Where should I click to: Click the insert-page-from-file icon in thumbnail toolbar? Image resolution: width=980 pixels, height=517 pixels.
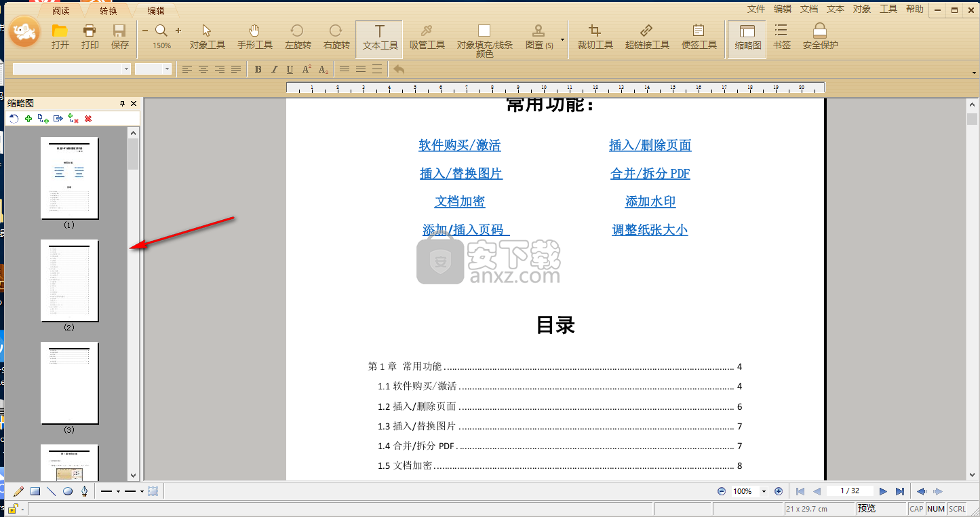[x=43, y=119]
